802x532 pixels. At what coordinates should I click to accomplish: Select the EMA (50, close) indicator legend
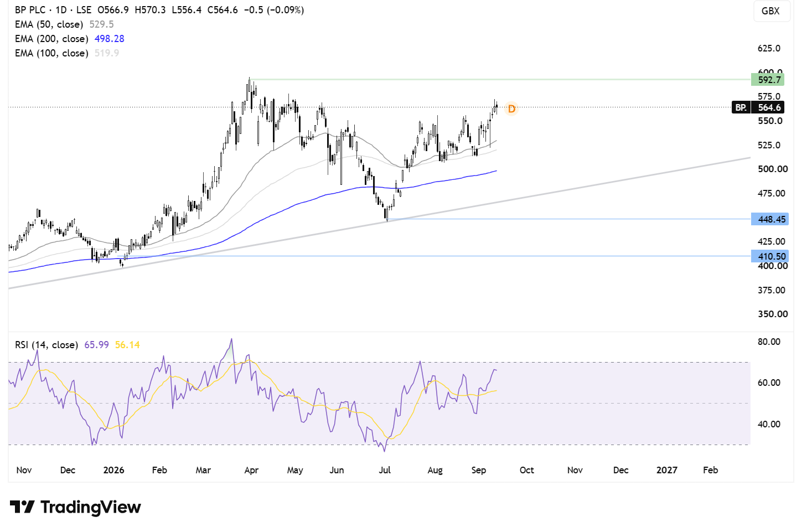(x=49, y=24)
